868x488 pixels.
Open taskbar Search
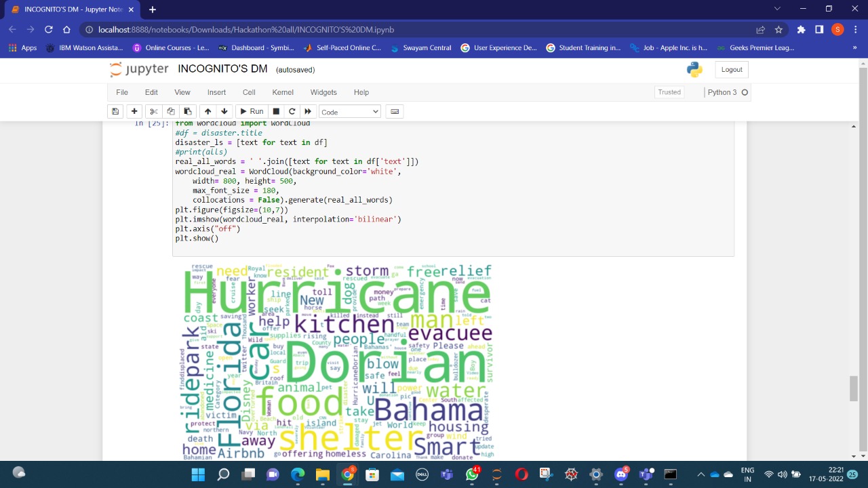tap(223, 474)
